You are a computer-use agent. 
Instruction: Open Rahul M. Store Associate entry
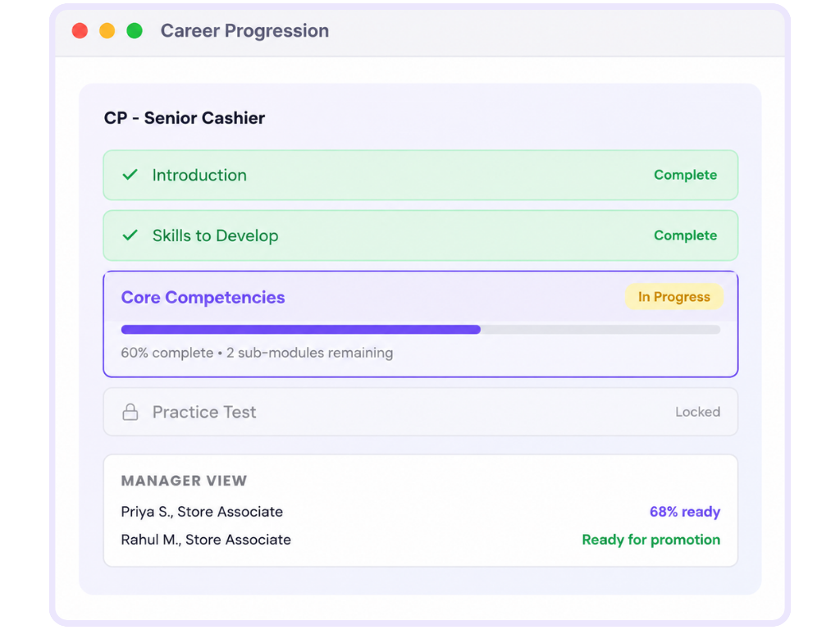click(206, 540)
